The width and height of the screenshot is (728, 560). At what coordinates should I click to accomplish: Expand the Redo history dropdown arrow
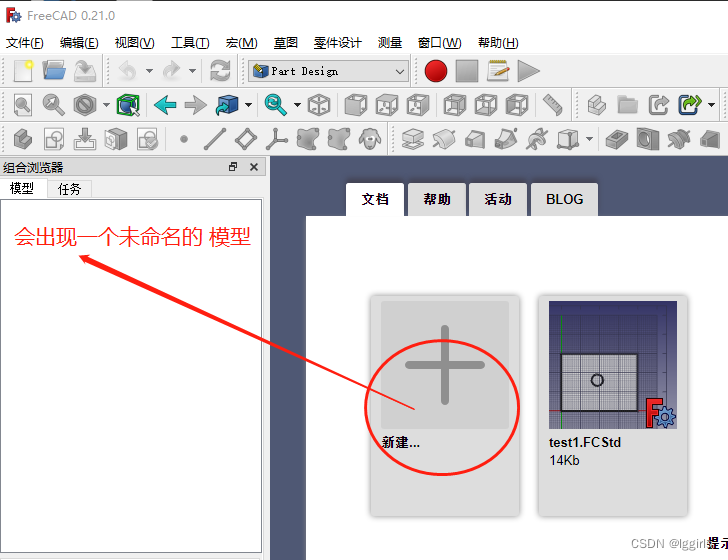coord(192,71)
